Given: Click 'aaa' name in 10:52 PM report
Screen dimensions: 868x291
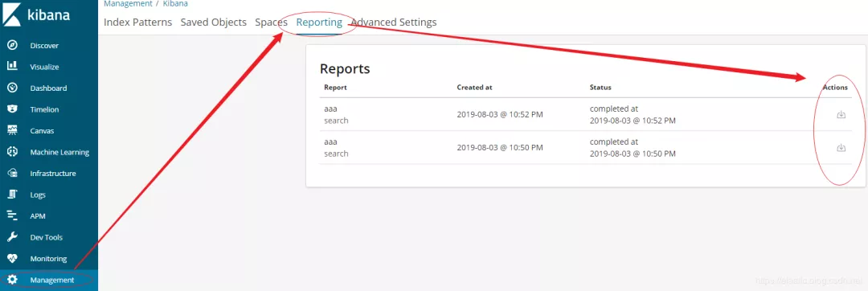Looking at the screenshot, I should pyautogui.click(x=330, y=109).
